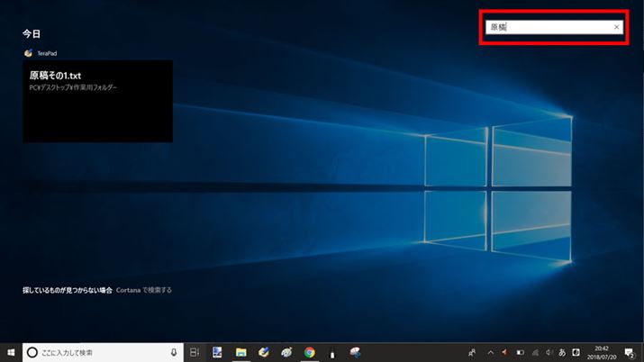Viewport: 644px width, 362px height.
Task: Open the Windows Start menu
Action: click(11, 352)
